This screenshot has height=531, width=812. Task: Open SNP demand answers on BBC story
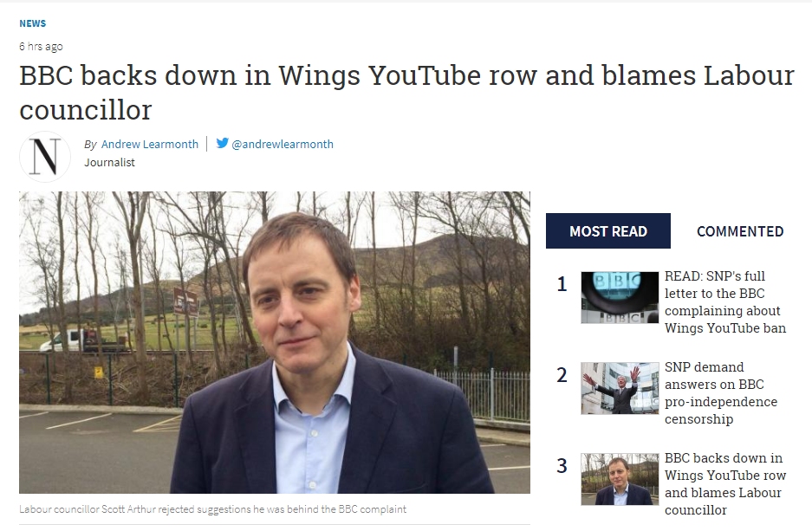[721, 392]
